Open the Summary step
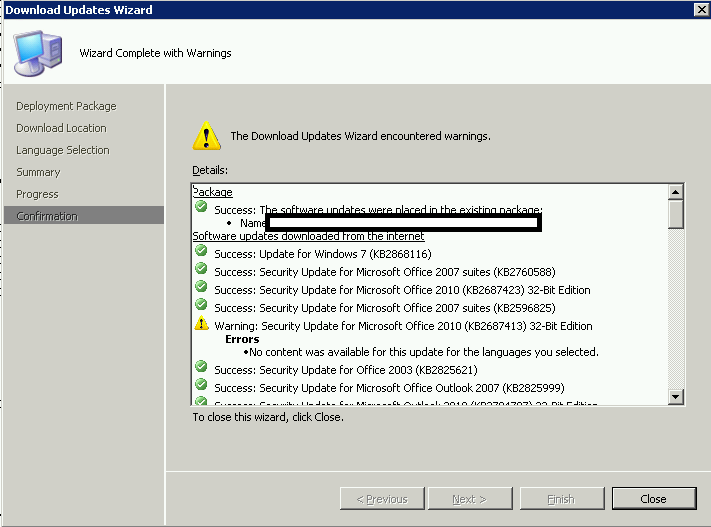The height and width of the screenshot is (527, 711). pyautogui.click(x=38, y=172)
